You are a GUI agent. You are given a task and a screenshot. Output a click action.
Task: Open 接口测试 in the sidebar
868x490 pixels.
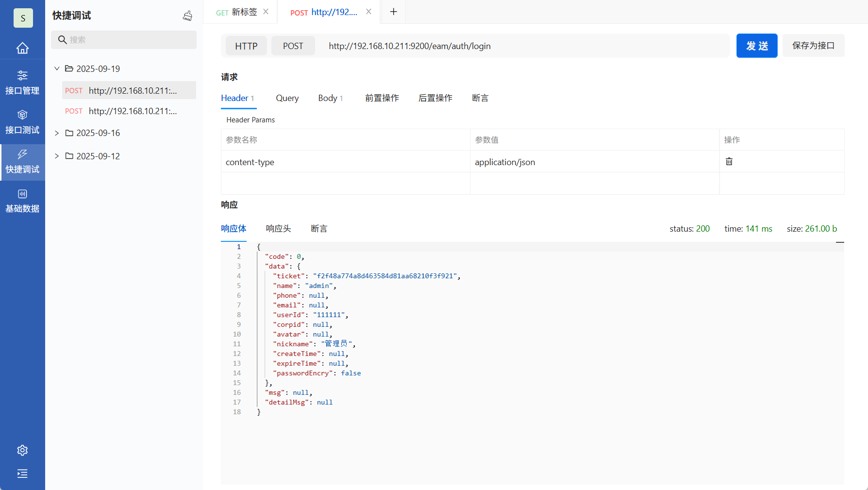(22, 122)
